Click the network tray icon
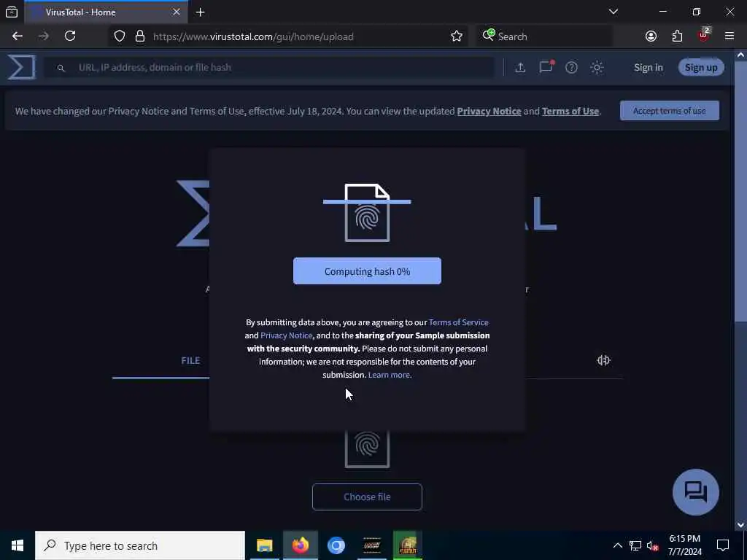This screenshot has height=560, width=747. [x=635, y=545]
